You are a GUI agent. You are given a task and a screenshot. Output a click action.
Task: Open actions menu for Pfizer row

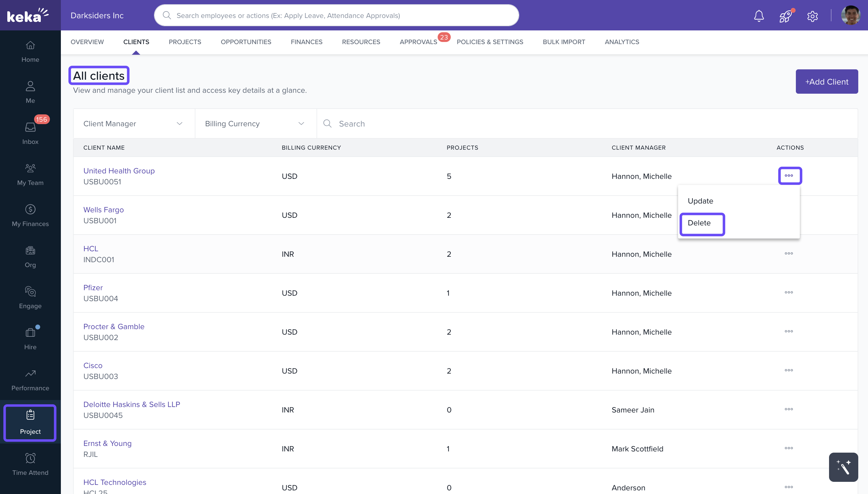point(789,292)
